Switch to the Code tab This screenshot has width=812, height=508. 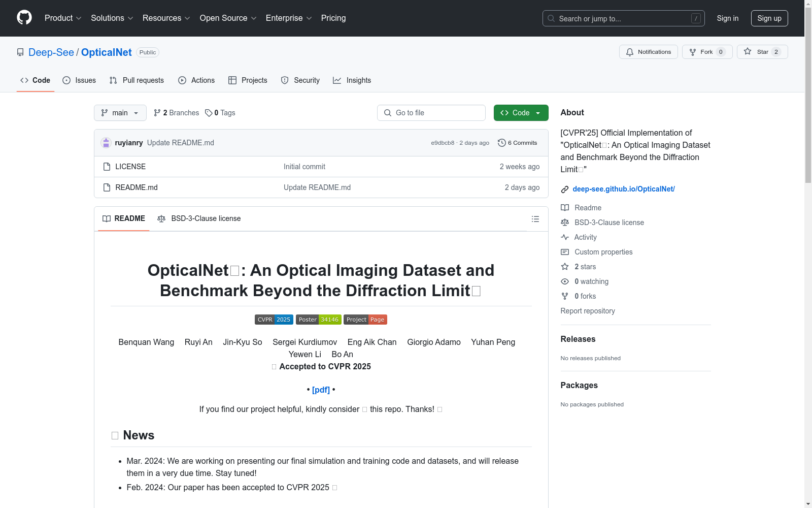pyautogui.click(x=36, y=80)
